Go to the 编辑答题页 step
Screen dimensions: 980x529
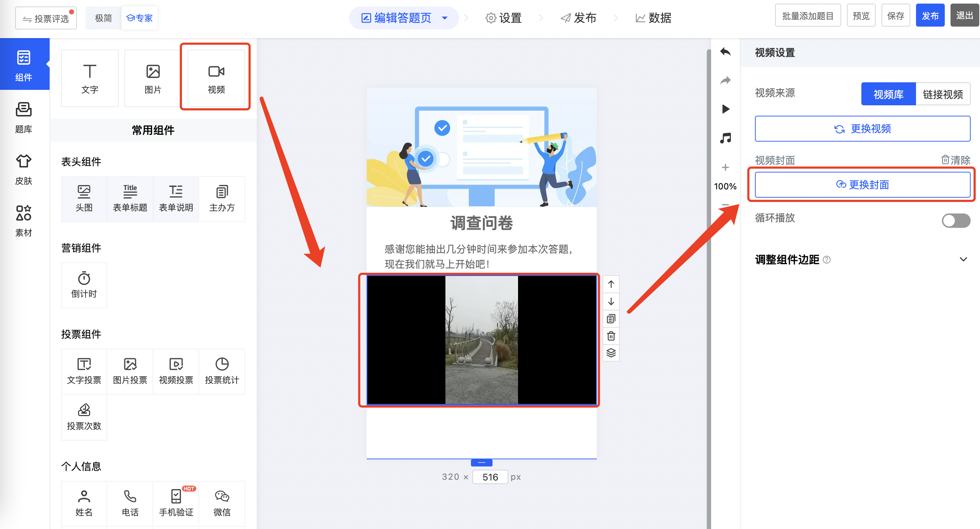click(397, 18)
